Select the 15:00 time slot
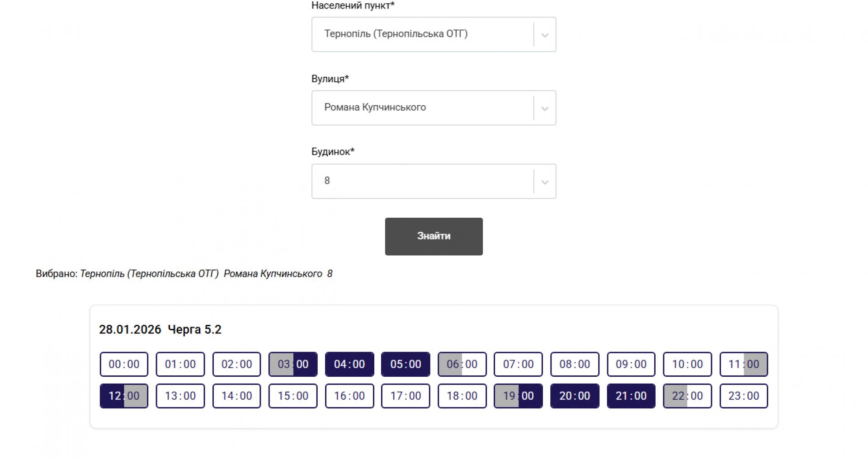 (293, 396)
